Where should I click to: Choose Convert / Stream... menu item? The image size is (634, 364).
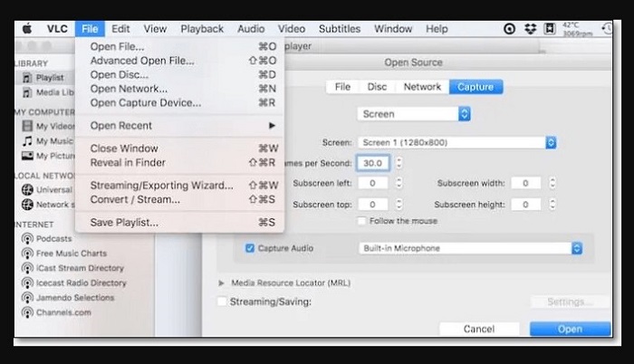click(179, 199)
